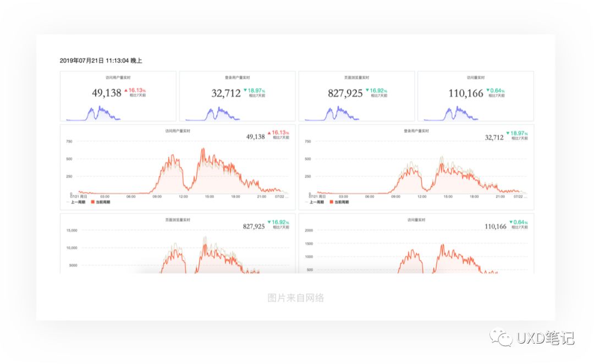Screen dimensions: 594x364
Task: Open the purple sparkline in 访问用户量 summary card
Action: tap(94, 113)
